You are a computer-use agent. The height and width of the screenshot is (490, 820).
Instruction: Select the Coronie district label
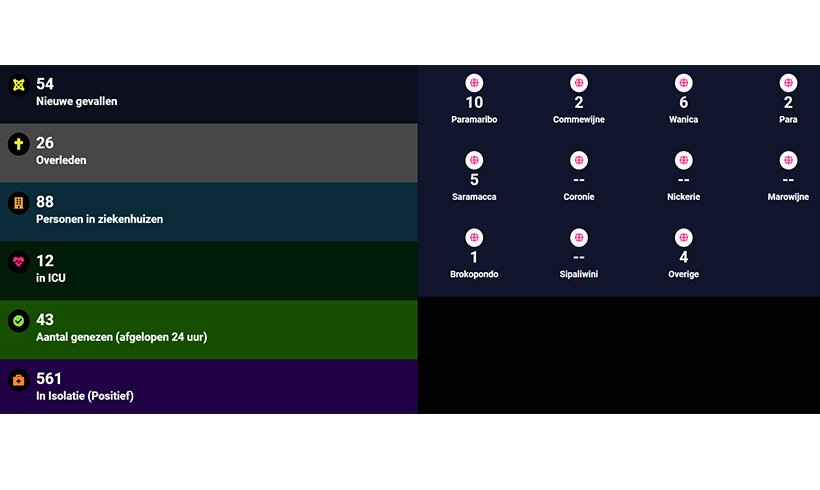pos(578,197)
